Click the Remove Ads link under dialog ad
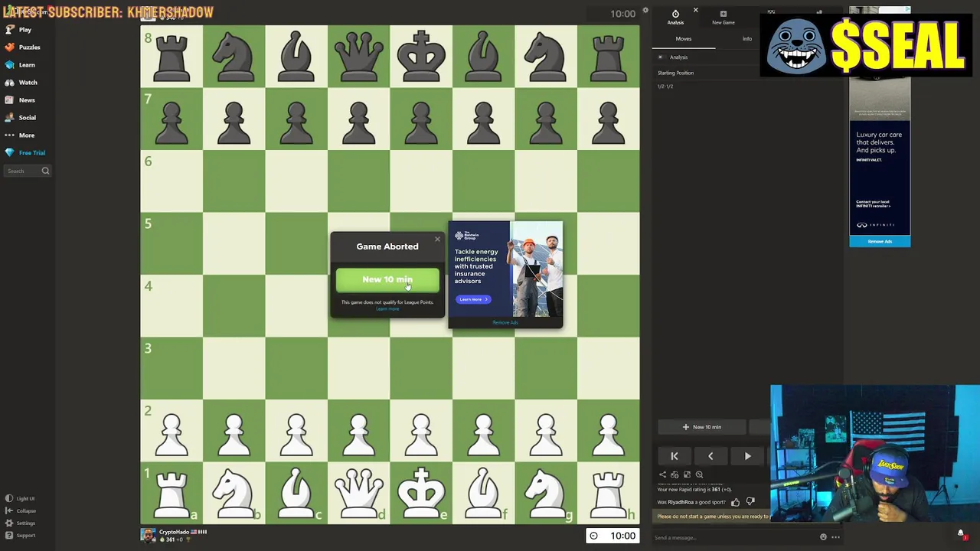Screen dimensions: 980x551 (505, 323)
